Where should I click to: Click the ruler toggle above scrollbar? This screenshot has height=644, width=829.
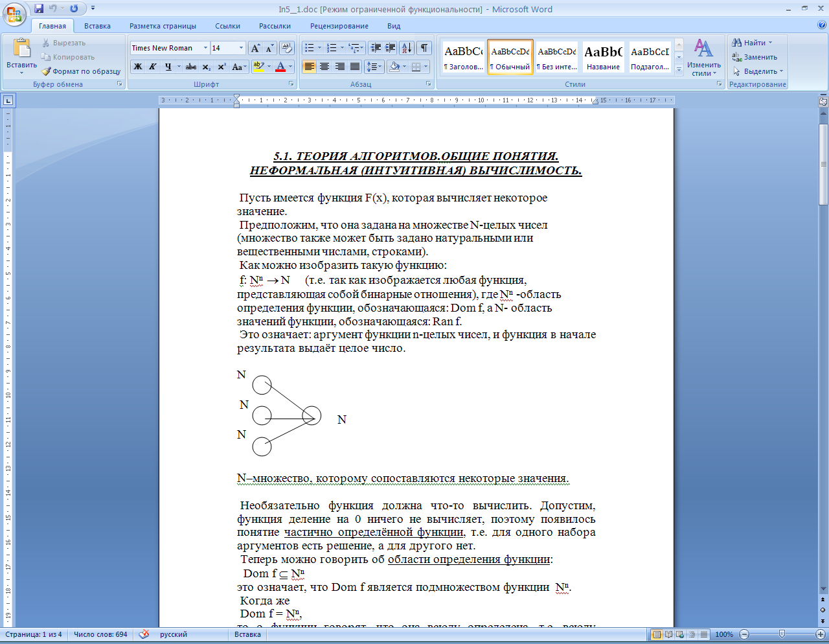pos(823,101)
